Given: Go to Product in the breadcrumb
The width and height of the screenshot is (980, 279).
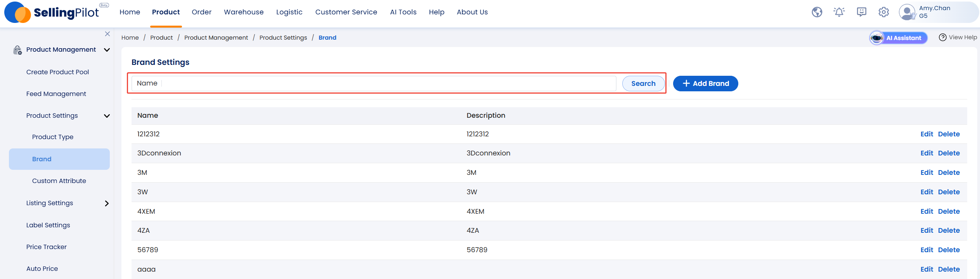Looking at the screenshot, I should tap(161, 38).
